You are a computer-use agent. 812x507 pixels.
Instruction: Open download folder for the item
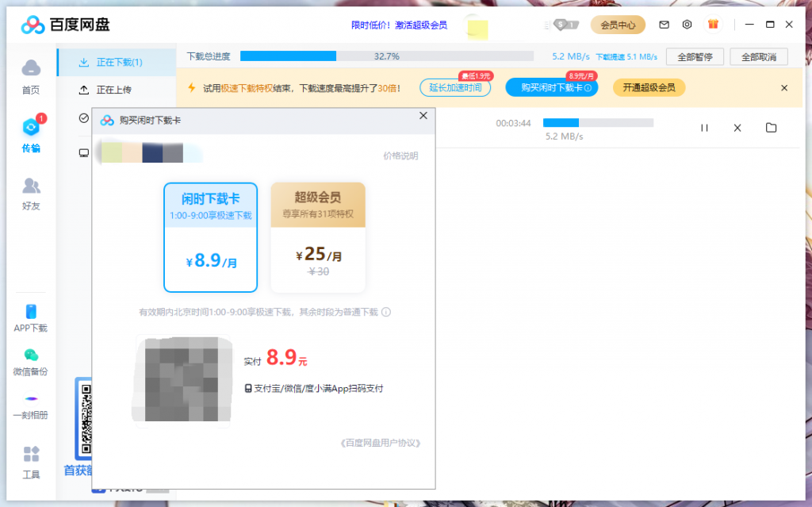[771, 128]
